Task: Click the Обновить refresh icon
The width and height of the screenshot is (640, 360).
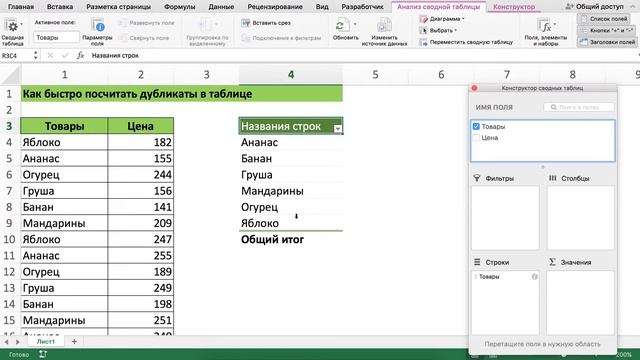Action: tap(342, 25)
